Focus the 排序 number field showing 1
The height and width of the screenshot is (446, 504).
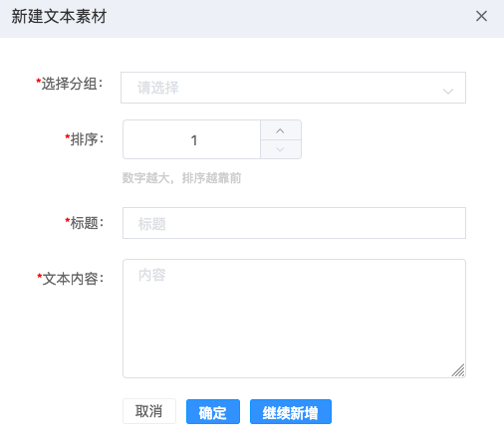pyautogui.click(x=192, y=139)
